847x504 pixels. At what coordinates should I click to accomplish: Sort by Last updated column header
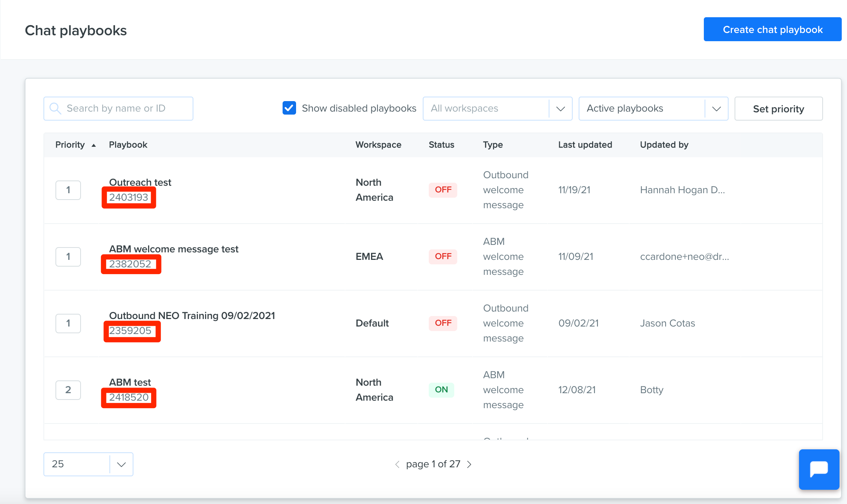click(585, 145)
